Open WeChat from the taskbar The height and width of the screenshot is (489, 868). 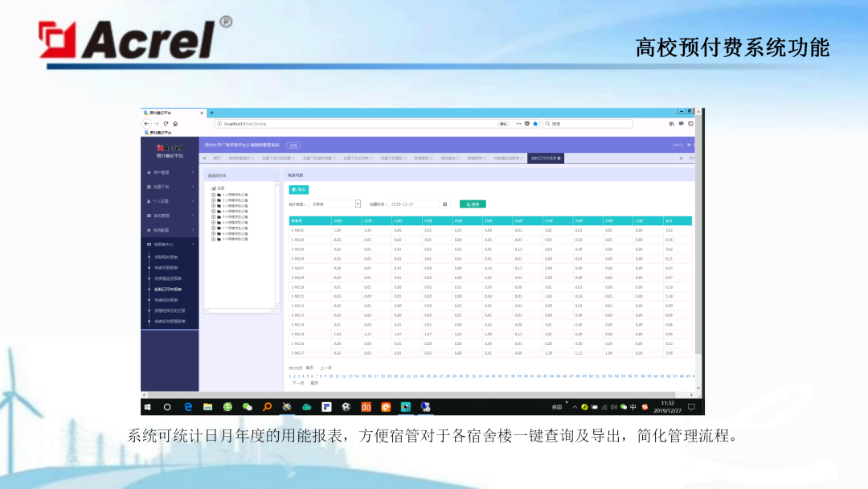[247, 407]
